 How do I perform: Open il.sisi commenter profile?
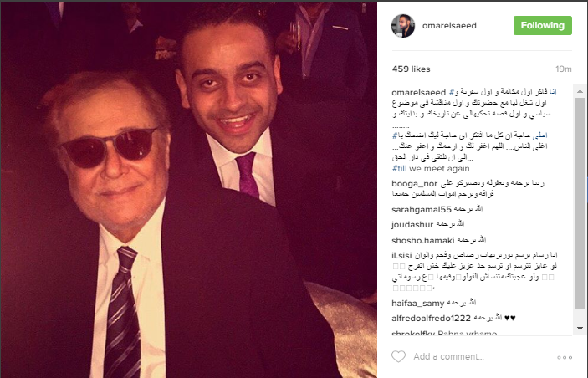pos(402,256)
